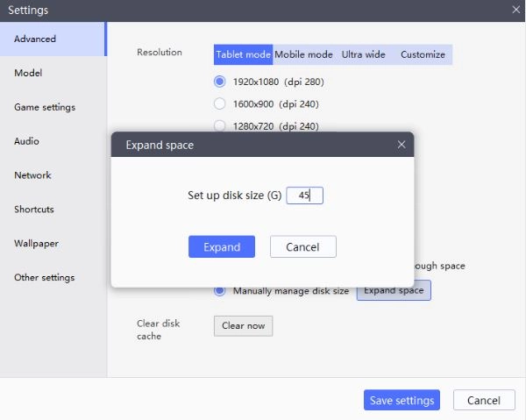Screen dimensions: 526x420
Task: Open Shortcuts settings in sidebar
Action: coord(34,210)
